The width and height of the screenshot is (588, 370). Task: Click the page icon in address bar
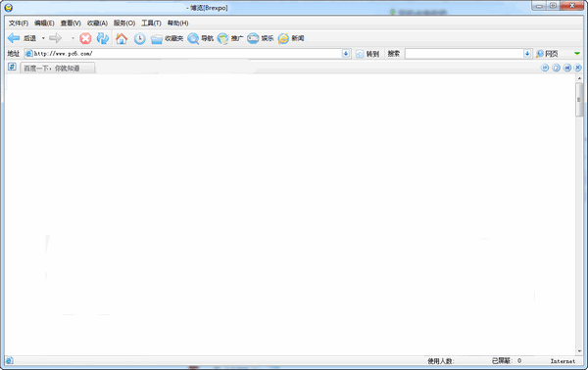(28, 54)
